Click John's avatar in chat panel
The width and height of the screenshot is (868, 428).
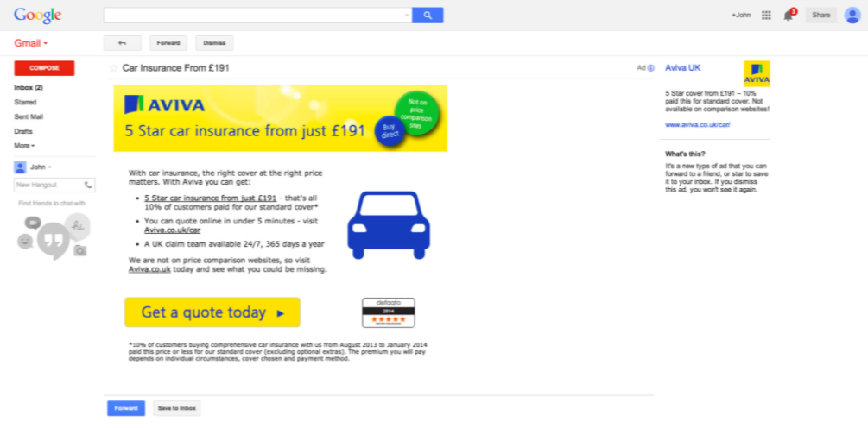tap(20, 167)
